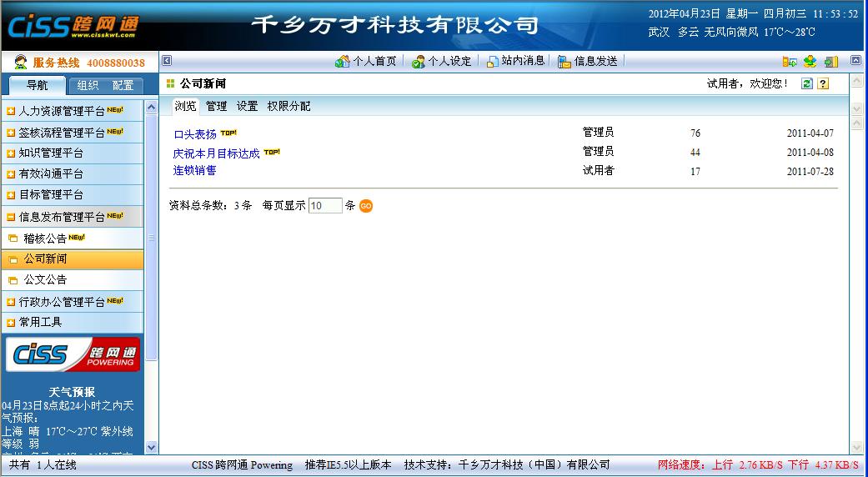
Task: Expand 签核流程管理平台 plus icon
Action: point(11,133)
